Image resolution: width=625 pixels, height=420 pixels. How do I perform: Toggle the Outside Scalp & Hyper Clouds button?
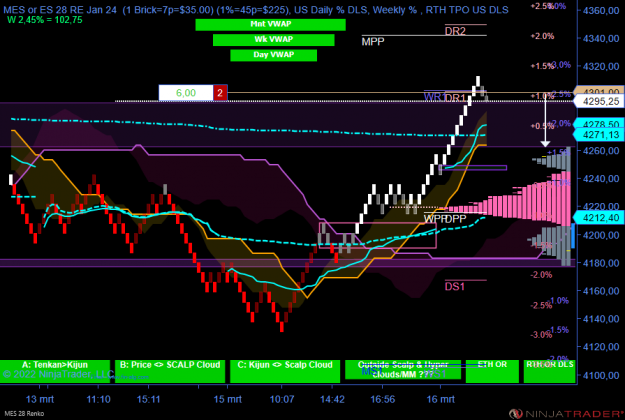(x=403, y=370)
